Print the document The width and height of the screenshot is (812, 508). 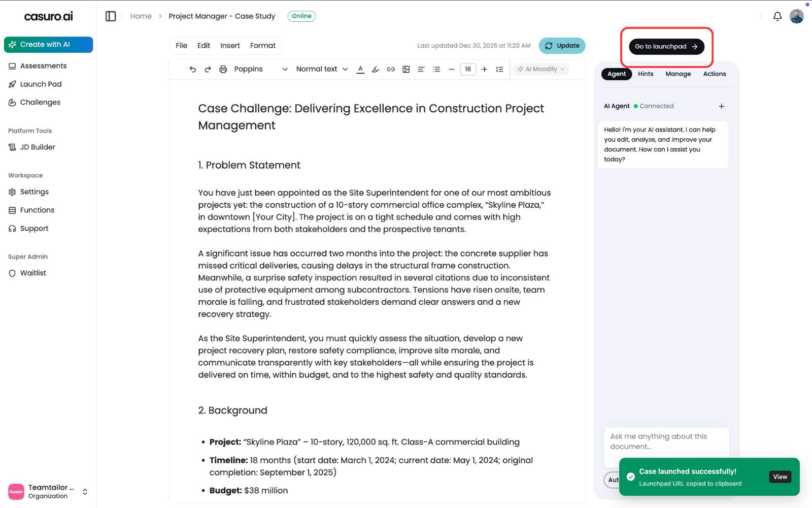click(x=223, y=69)
